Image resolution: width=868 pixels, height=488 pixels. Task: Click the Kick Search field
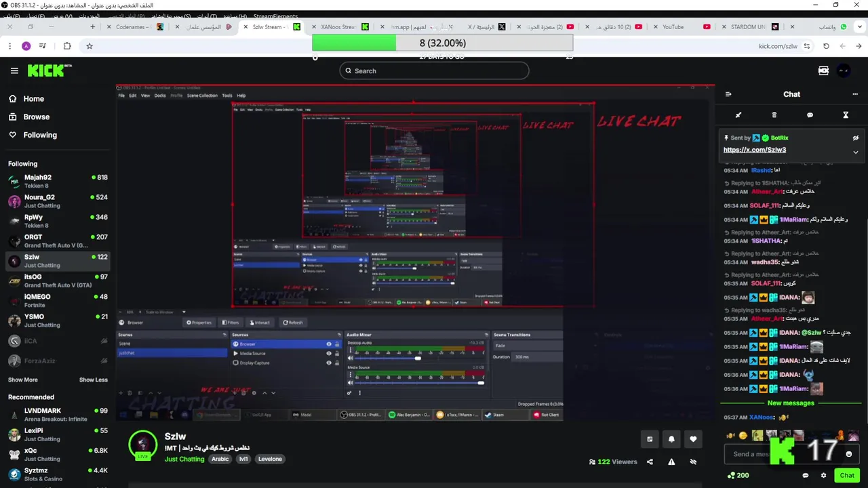pyautogui.click(x=434, y=70)
